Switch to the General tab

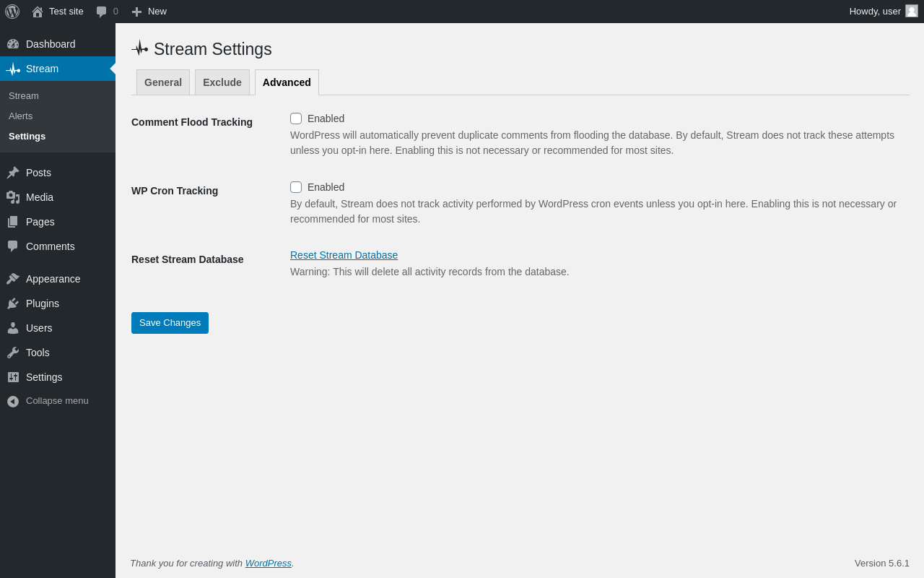pyautogui.click(x=163, y=82)
